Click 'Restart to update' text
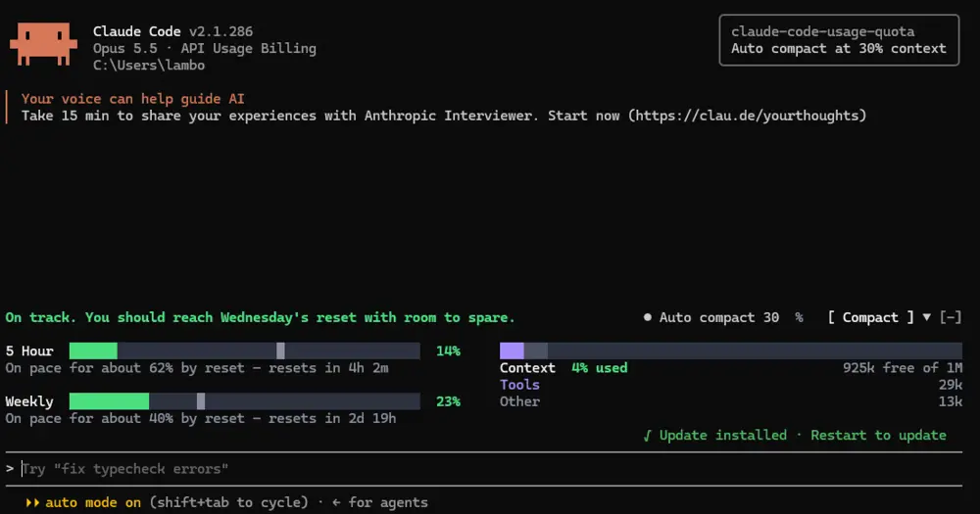This screenshot has height=514, width=980. pos(878,435)
